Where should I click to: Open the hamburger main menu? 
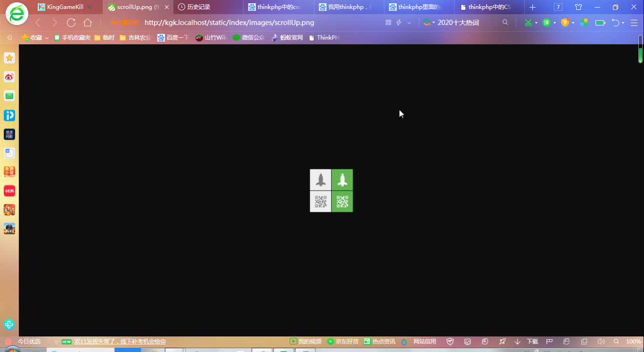(x=634, y=23)
